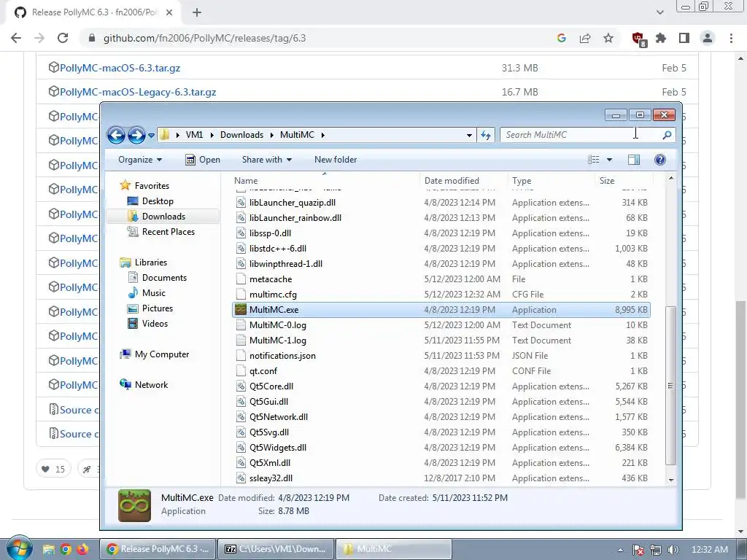The height and width of the screenshot is (560, 747).
Task: Expand the arrow after MultiMC in breadcrumb
Action: (x=322, y=135)
